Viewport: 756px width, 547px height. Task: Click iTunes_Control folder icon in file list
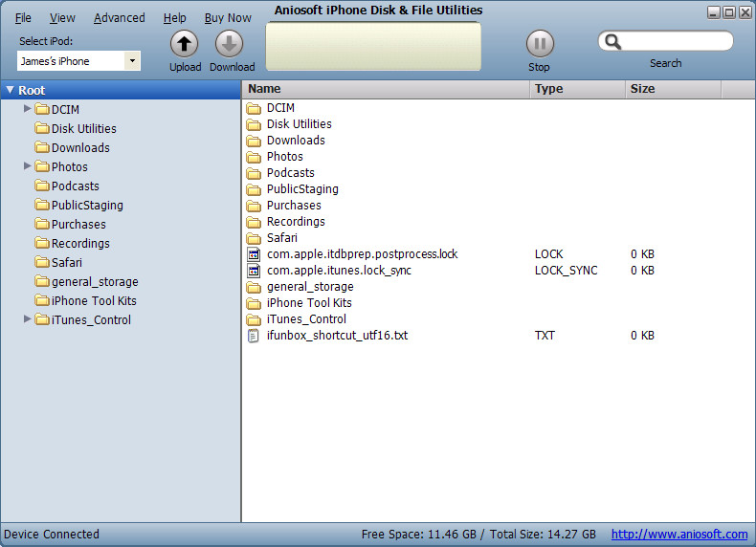[254, 319]
